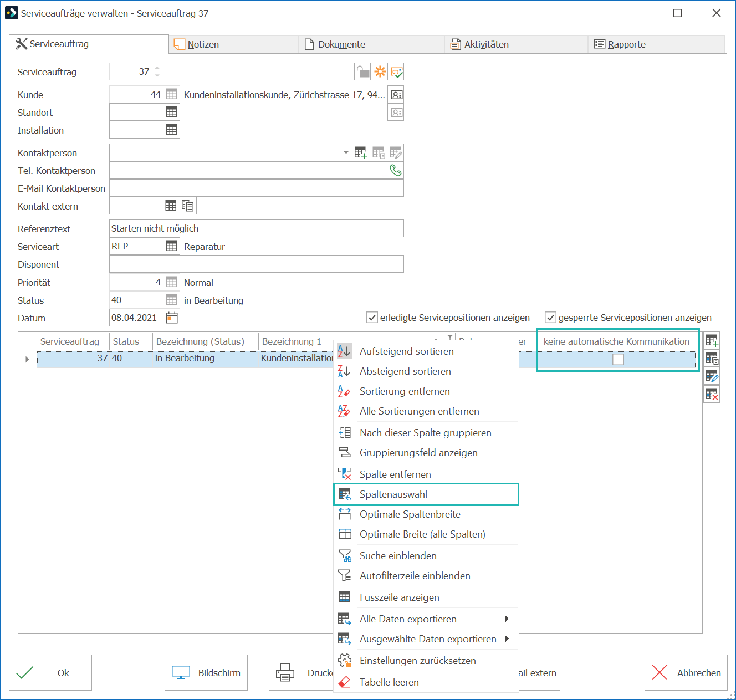Image resolution: width=736 pixels, height=700 pixels.
Task: Check keine automatische Kommunikation box in row
Action: [x=618, y=359]
